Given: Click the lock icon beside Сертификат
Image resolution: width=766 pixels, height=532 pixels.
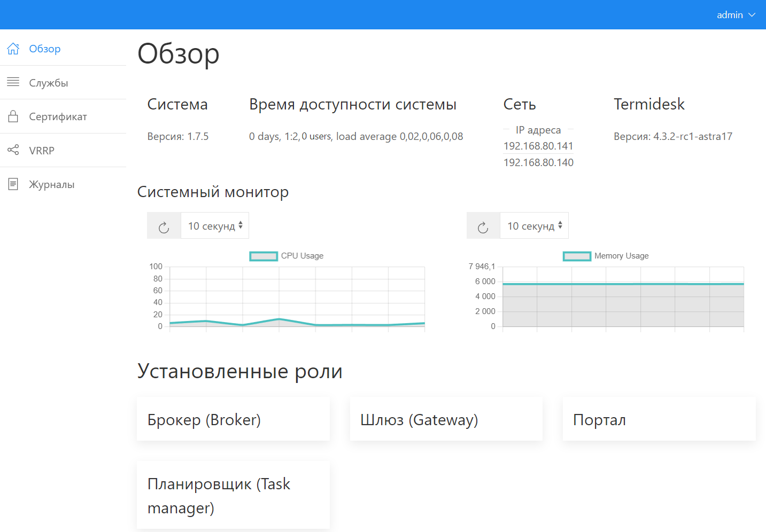Looking at the screenshot, I should click(13, 116).
